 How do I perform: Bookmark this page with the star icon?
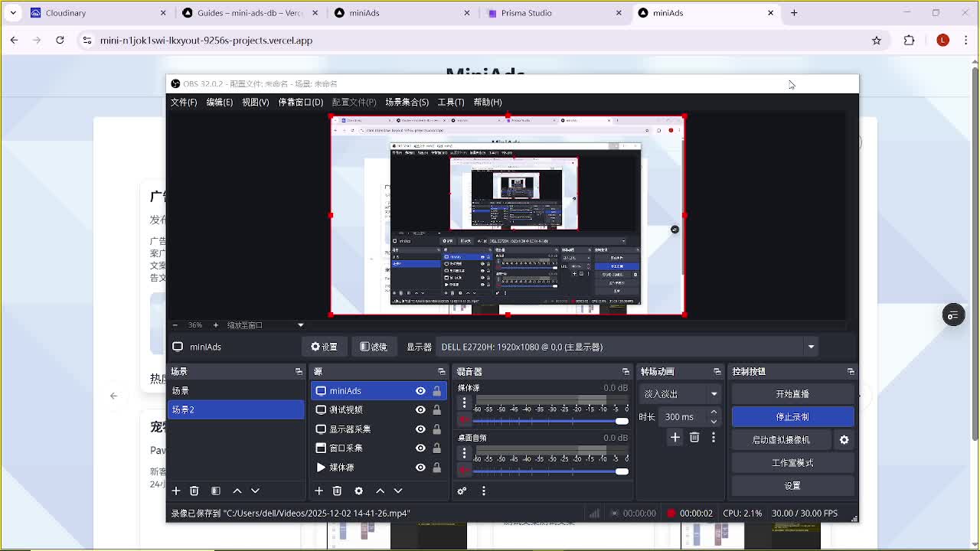point(877,41)
